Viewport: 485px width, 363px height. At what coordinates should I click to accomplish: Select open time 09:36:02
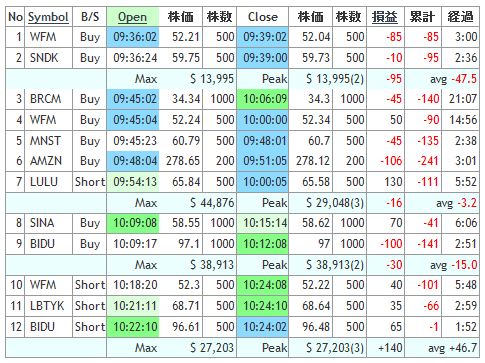(x=135, y=37)
